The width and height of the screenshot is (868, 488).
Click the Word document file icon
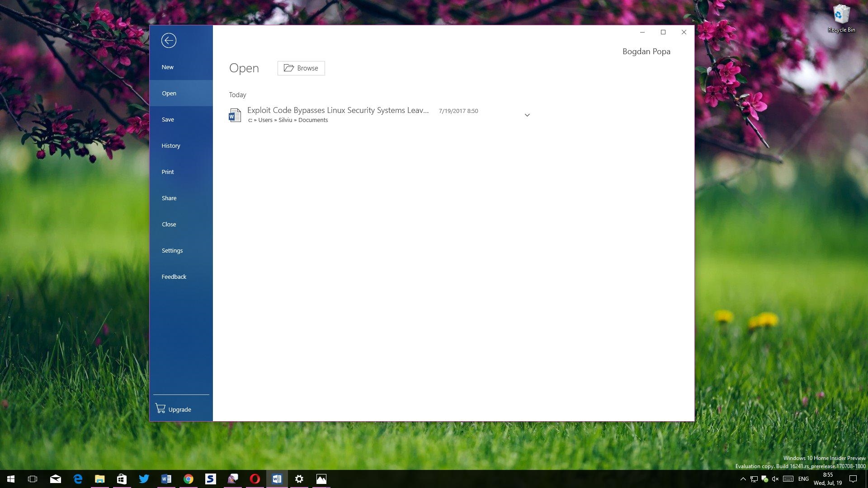click(235, 115)
